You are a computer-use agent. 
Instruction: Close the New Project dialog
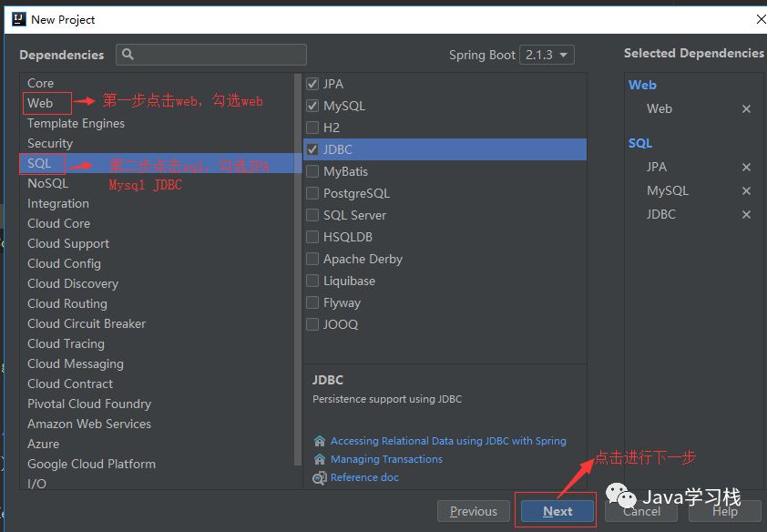point(761,19)
